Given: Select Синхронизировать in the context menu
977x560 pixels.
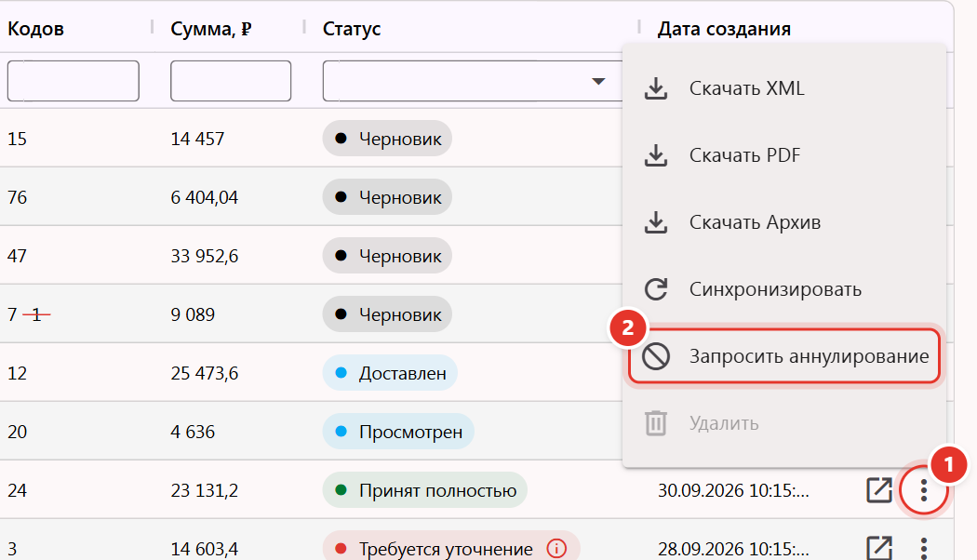Looking at the screenshot, I should pyautogui.click(x=783, y=289).
